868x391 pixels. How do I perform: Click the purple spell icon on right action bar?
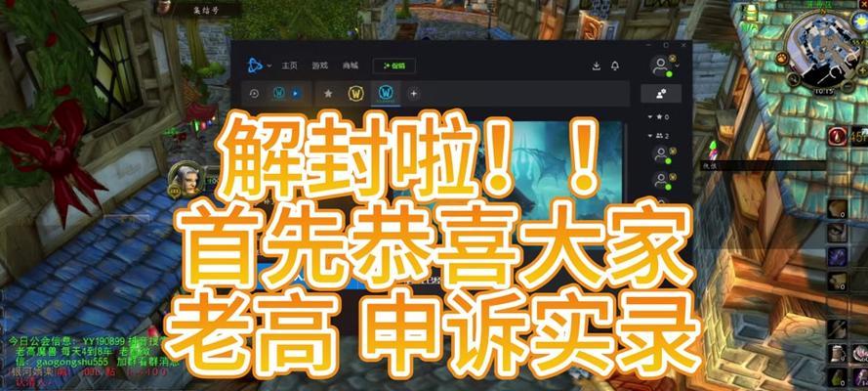pos(837,256)
